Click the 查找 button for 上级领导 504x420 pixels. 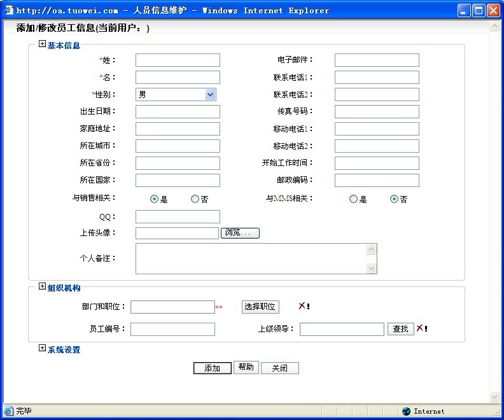(x=400, y=329)
